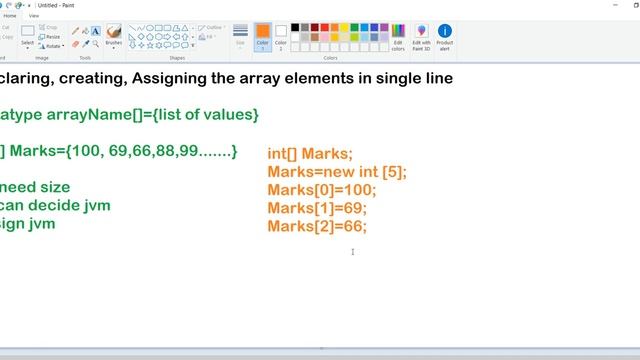Open Customize Quick Access Toolbar dropdown
640x360 pixels.
click(29, 5)
